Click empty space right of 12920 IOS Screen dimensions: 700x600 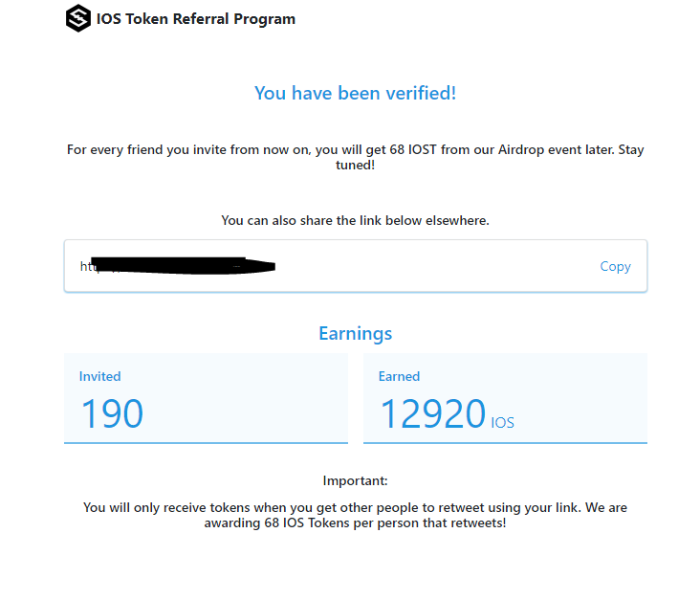[583, 413]
